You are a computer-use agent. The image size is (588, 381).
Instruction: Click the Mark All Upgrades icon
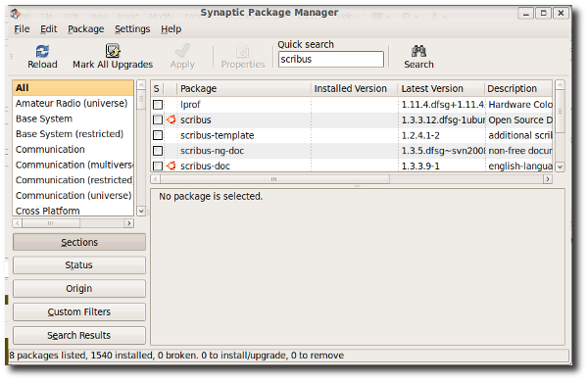[112, 51]
